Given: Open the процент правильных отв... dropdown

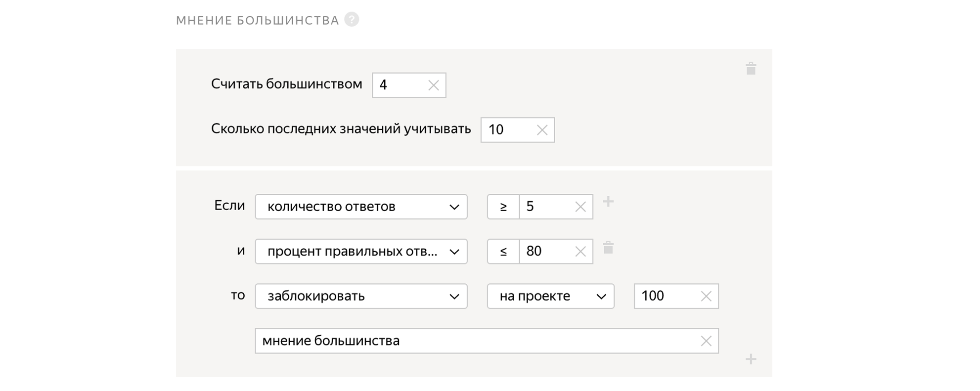Looking at the screenshot, I should (361, 252).
